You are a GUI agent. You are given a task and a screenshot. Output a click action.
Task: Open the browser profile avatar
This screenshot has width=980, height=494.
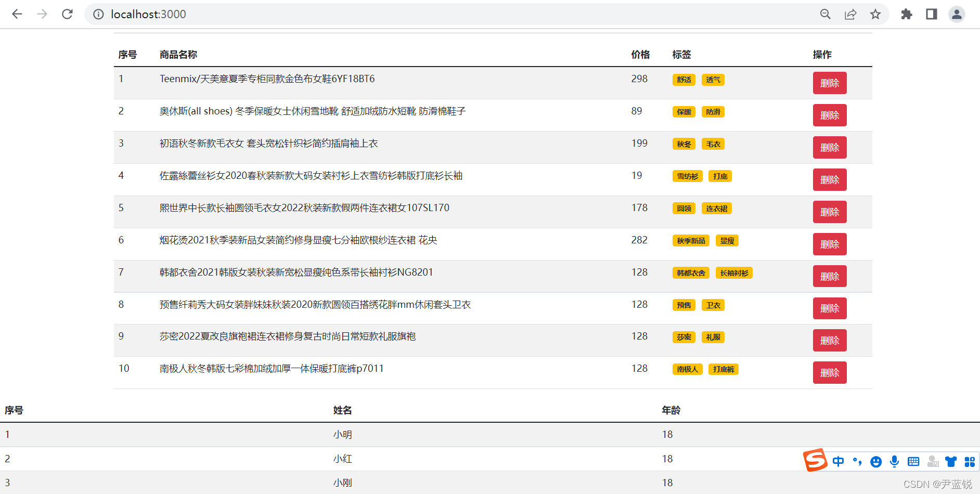tap(957, 14)
